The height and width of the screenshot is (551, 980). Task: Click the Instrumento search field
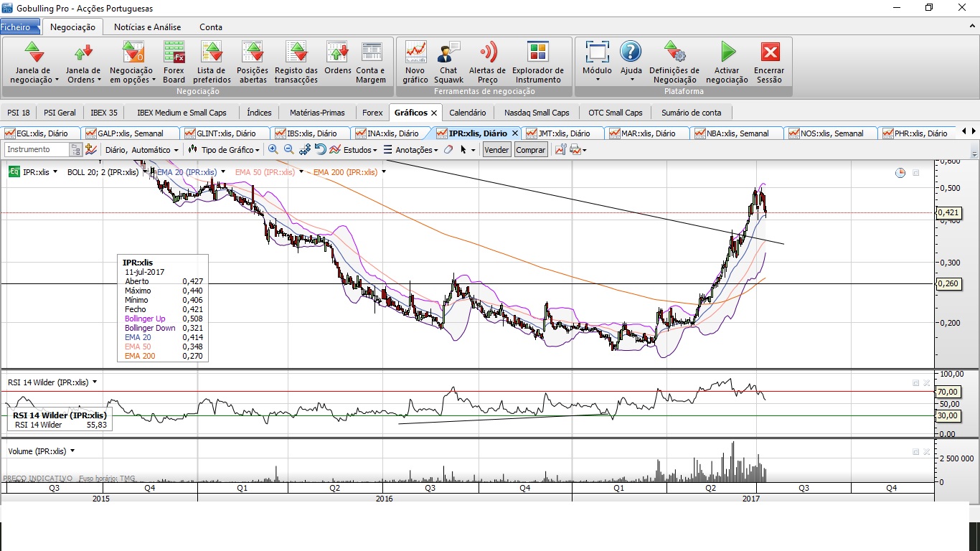click(x=37, y=149)
